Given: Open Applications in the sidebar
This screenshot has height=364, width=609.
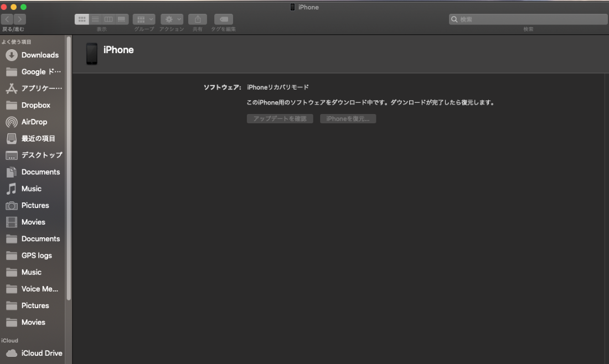Looking at the screenshot, I should click(x=33, y=89).
